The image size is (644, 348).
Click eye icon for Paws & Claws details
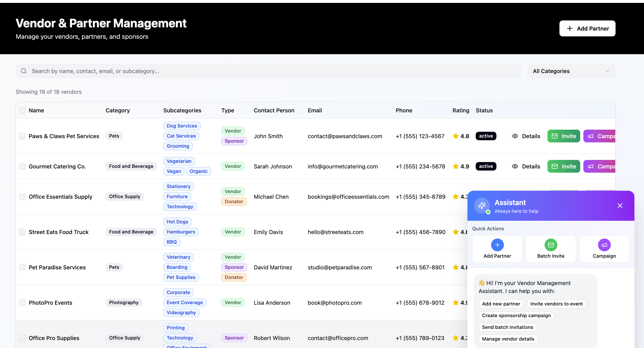pyautogui.click(x=515, y=136)
